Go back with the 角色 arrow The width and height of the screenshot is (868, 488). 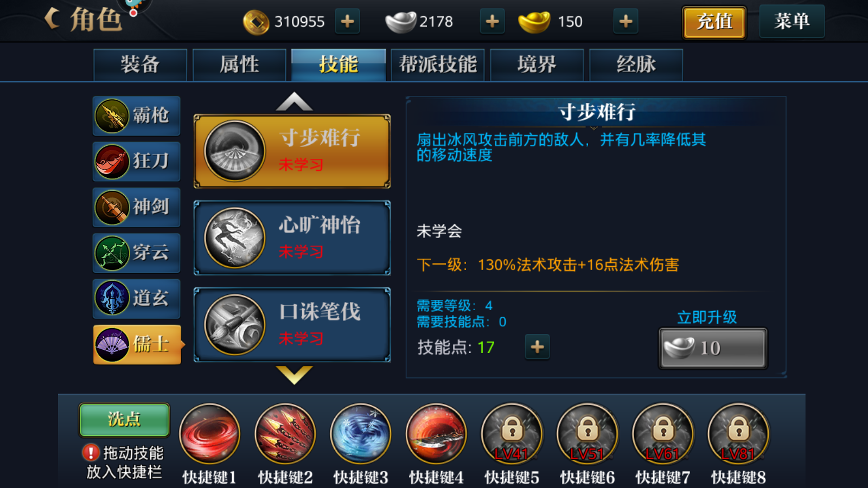point(53,19)
